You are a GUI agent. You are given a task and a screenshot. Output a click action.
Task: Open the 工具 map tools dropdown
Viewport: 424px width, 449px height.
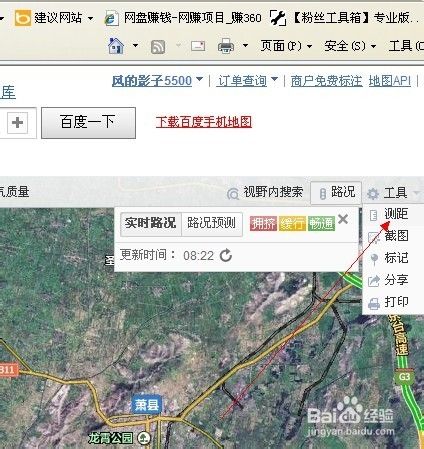392,193
